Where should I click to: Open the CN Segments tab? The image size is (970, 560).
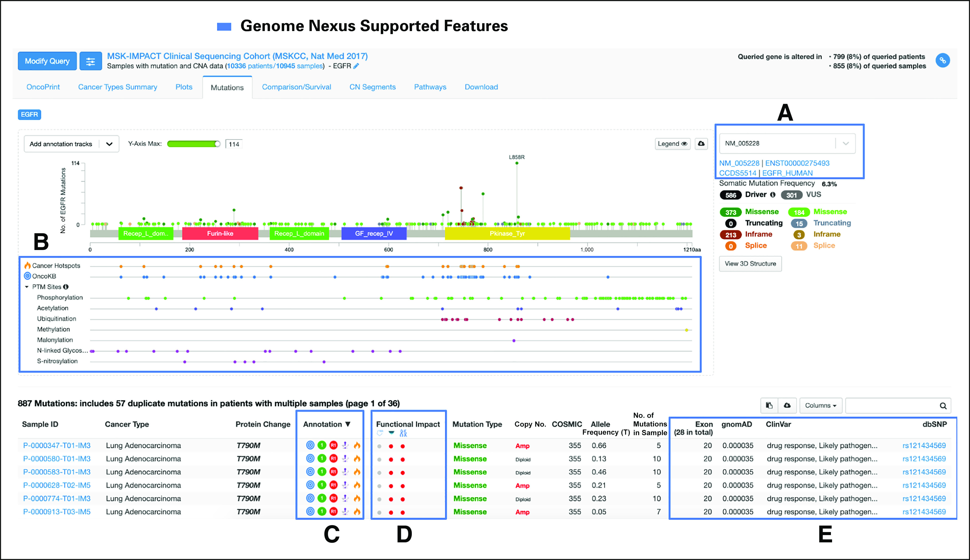tap(373, 87)
